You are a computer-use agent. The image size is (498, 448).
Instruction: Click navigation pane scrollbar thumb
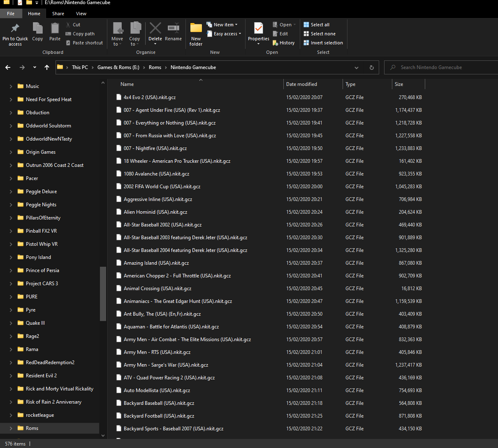tap(103, 293)
